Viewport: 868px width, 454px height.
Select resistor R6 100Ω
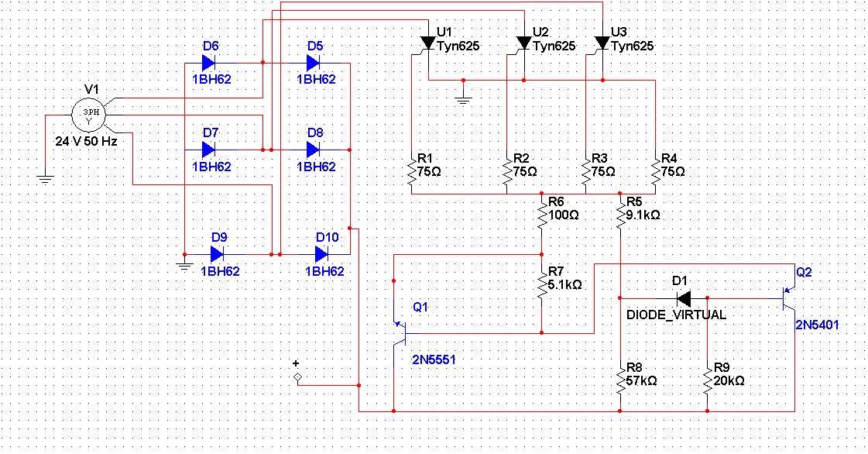542,209
